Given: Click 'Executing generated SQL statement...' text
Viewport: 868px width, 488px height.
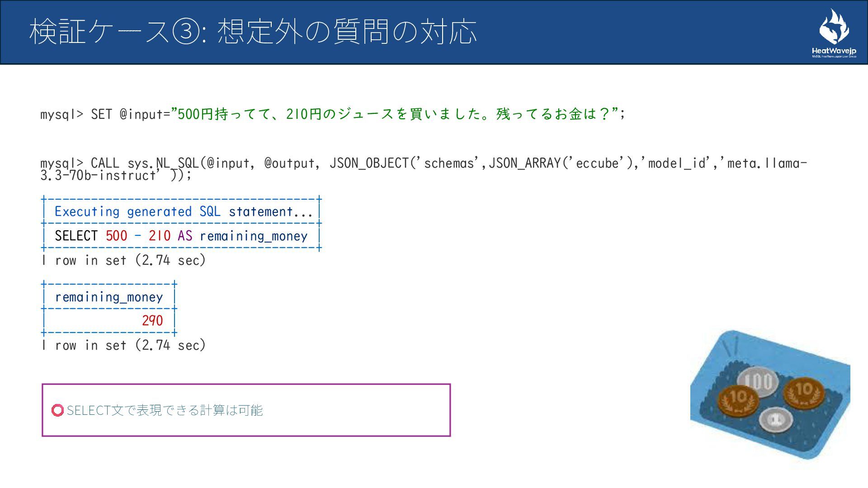Looking at the screenshot, I should point(184,211).
